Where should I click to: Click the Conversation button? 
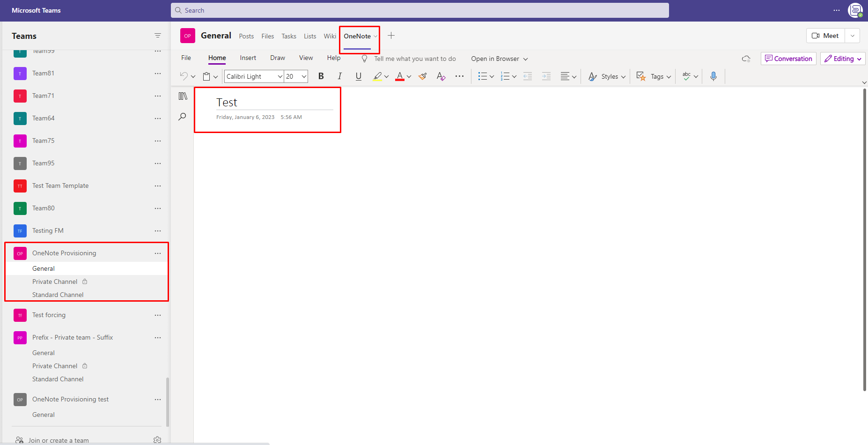point(788,59)
